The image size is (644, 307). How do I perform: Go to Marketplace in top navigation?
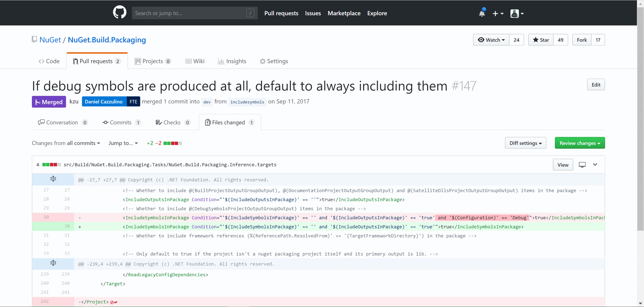pos(344,13)
